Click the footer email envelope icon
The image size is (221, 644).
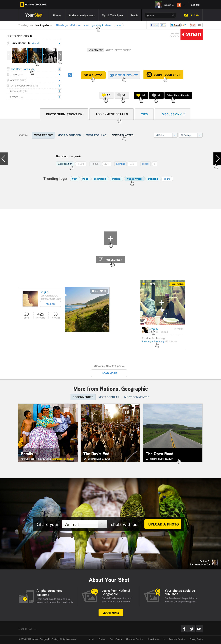tap(199, 629)
